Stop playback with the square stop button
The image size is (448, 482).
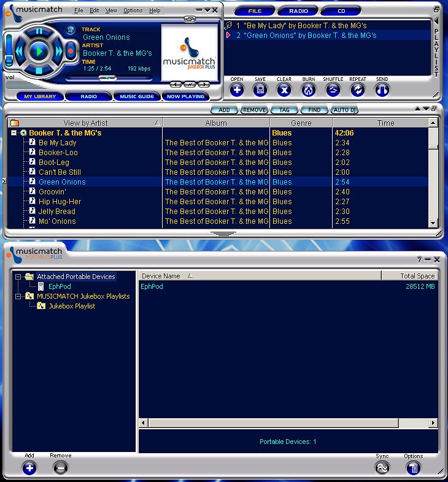39,71
